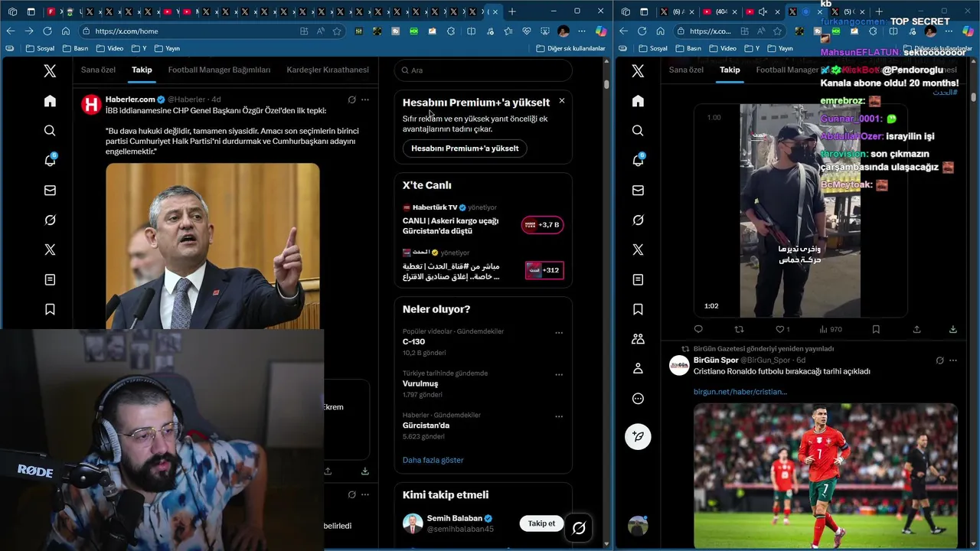980x551 pixels.
Task: Open Notifications bell in left X sidebar
Action: coord(50,161)
